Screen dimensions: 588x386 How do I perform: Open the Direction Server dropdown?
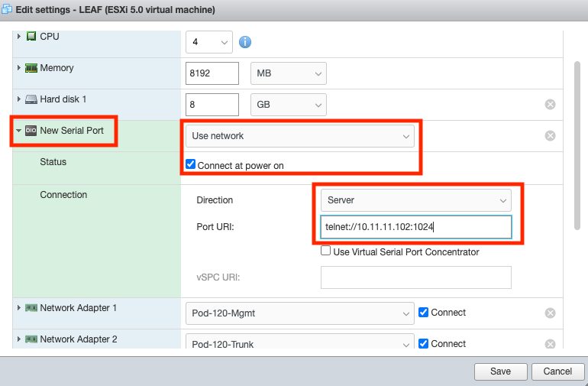click(415, 200)
